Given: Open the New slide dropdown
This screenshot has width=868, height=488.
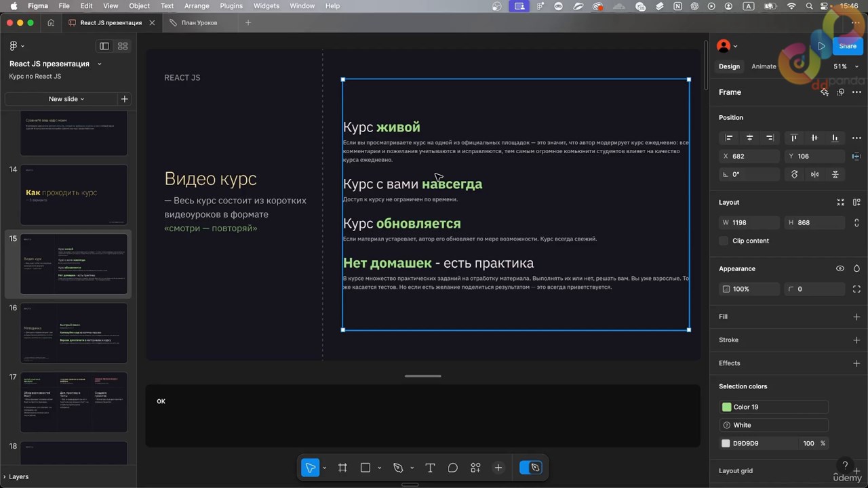Looking at the screenshot, I should pos(66,99).
